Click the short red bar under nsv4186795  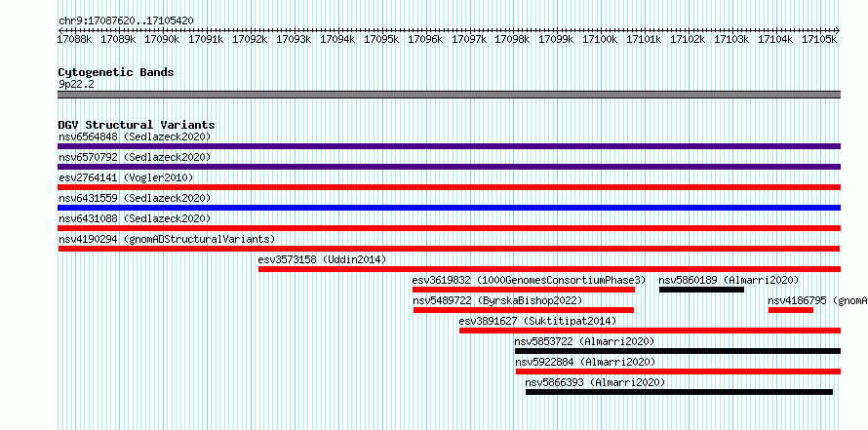coord(791,310)
